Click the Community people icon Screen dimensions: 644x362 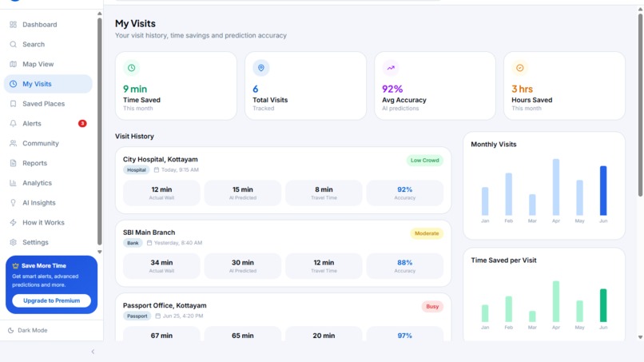click(13, 143)
